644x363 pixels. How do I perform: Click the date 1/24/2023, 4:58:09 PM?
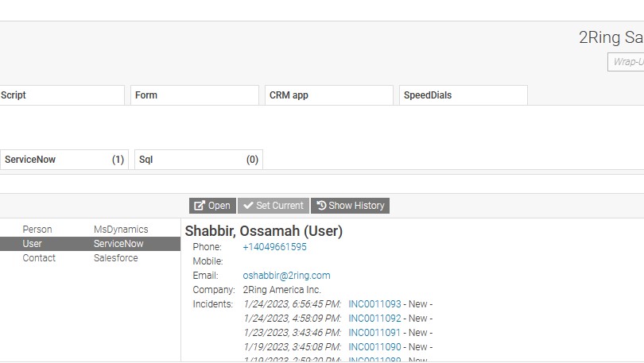point(292,319)
